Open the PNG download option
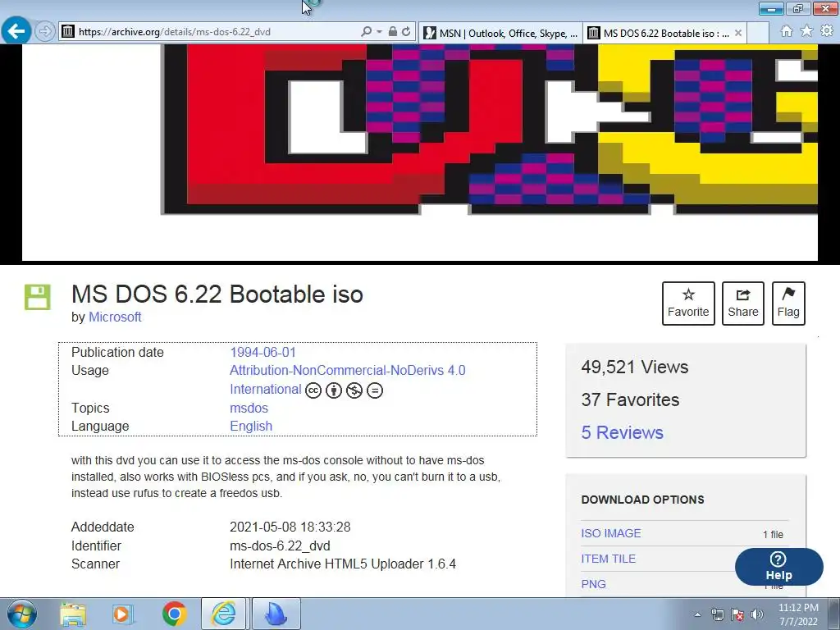 [x=594, y=584]
